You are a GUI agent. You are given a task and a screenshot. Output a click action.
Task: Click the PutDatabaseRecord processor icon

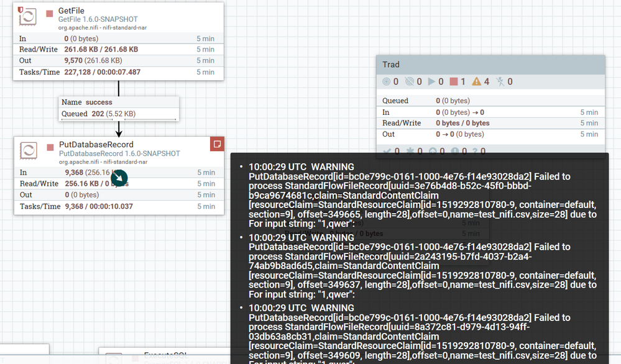tap(29, 151)
